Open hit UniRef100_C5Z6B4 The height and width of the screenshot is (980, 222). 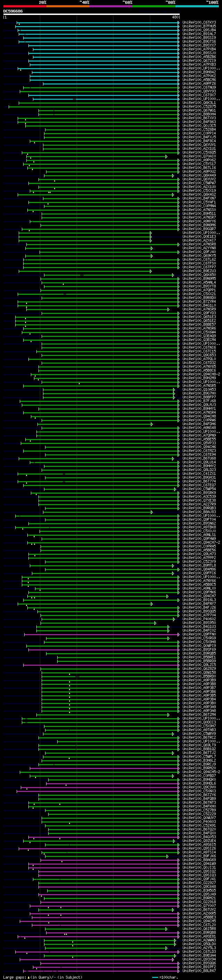click(x=199, y=129)
